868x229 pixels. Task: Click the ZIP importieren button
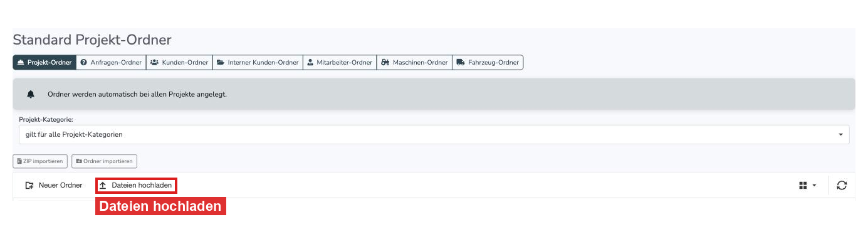40,161
